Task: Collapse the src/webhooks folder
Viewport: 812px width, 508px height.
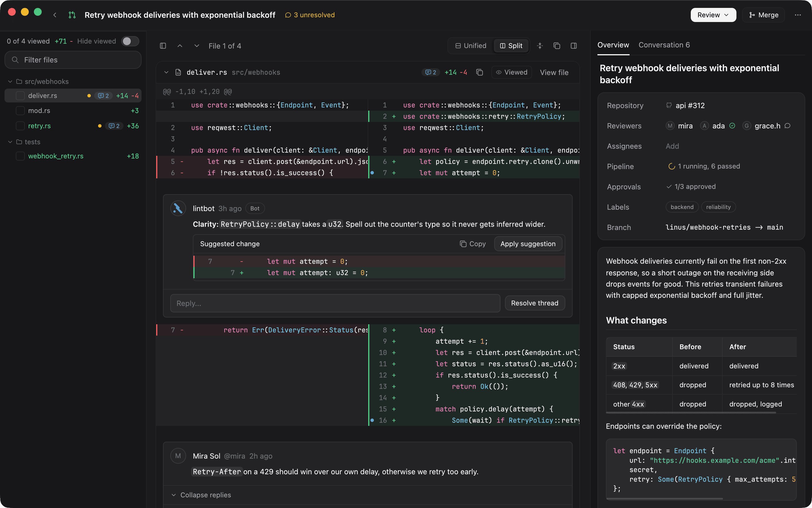Action: [x=10, y=81]
